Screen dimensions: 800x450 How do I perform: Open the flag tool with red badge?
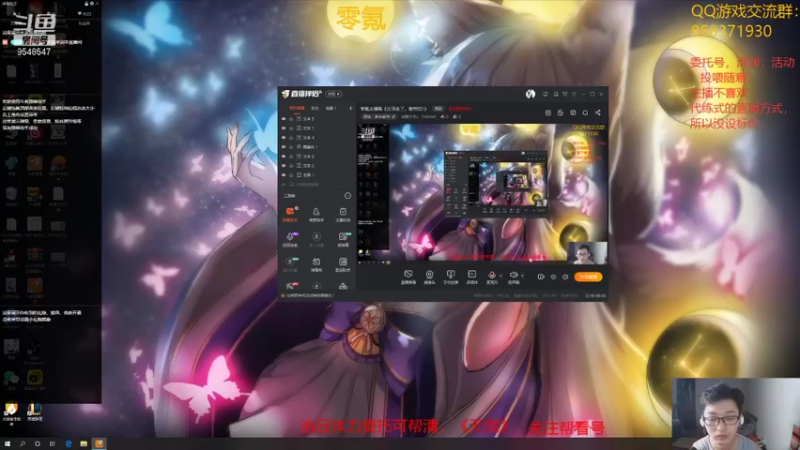290,286
